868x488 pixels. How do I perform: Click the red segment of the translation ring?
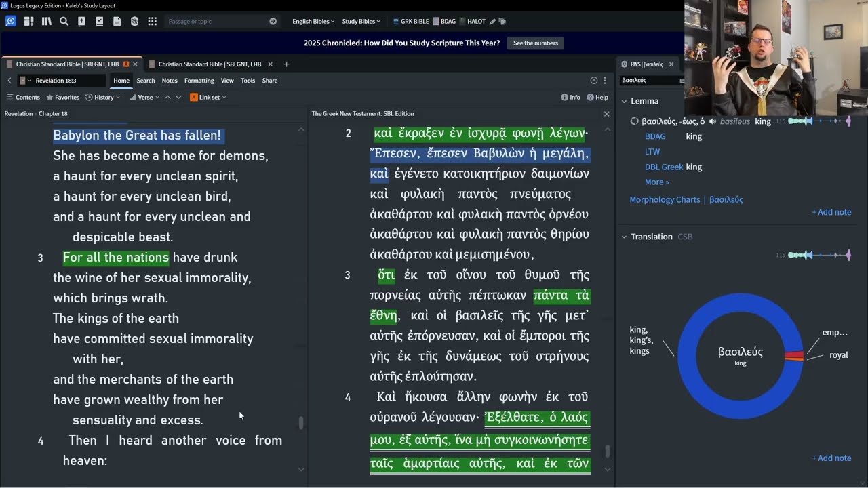click(x=794, y=355)
